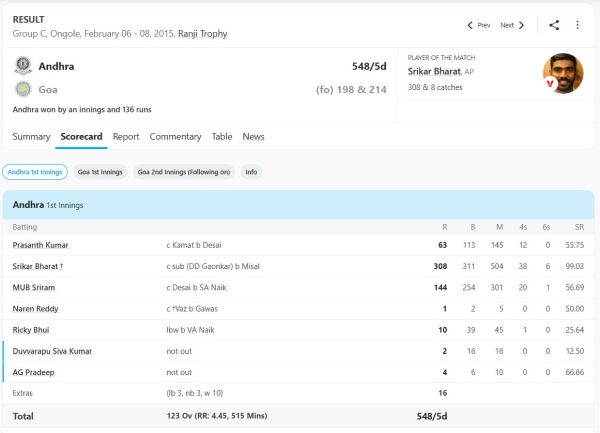
Task: Select the Report tab
Action: click(126, 136)
